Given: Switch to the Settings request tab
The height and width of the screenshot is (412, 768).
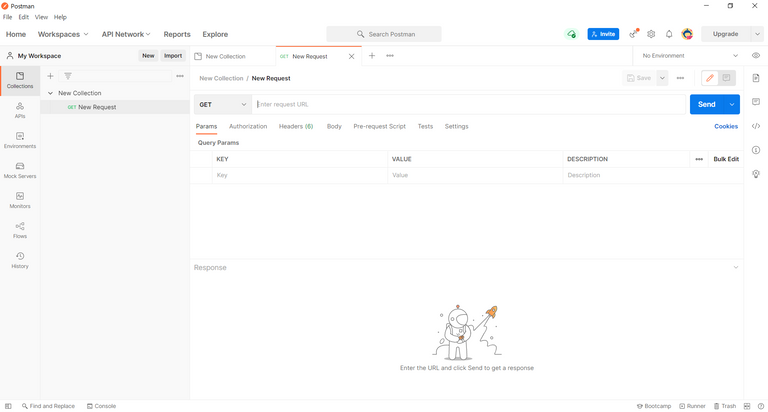Looking at the screenshot, I should coord(456,126).
